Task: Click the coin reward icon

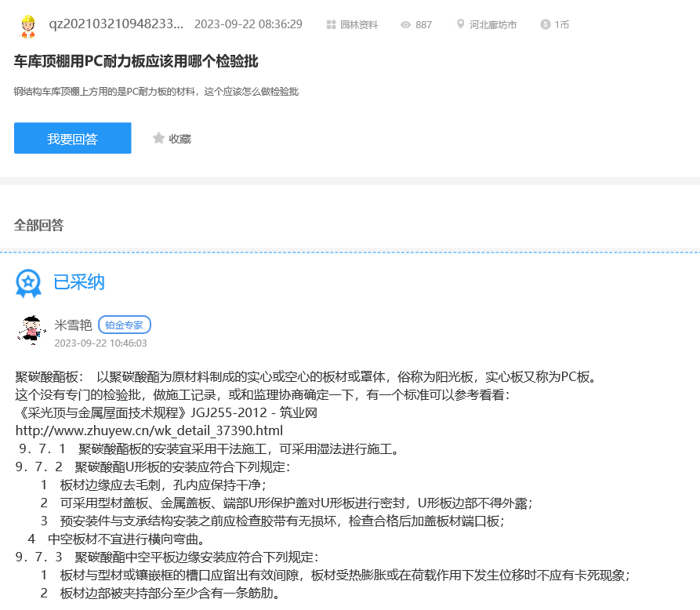Action: [x=545, y=25]
